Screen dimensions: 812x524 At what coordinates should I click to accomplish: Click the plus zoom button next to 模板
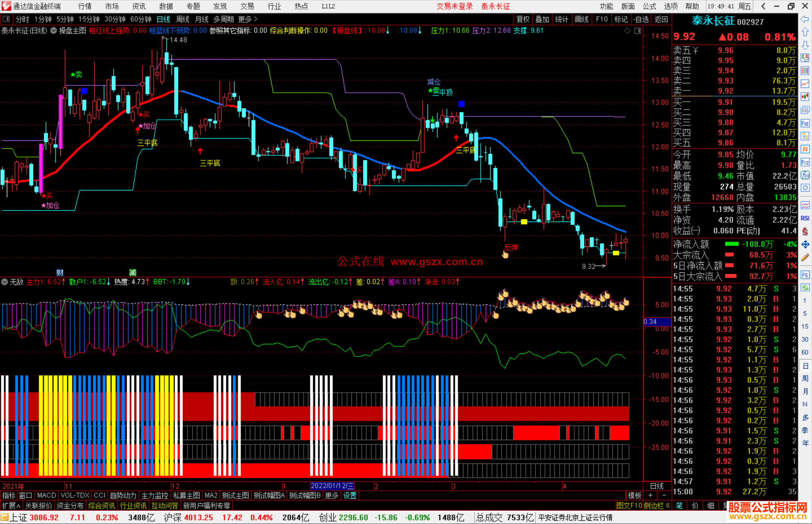click(650, 496)
